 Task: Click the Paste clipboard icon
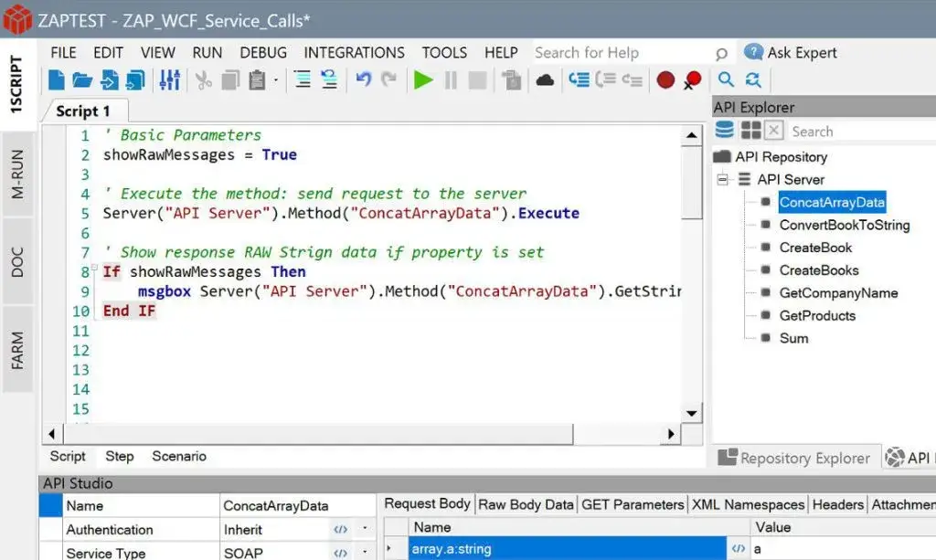258,80
